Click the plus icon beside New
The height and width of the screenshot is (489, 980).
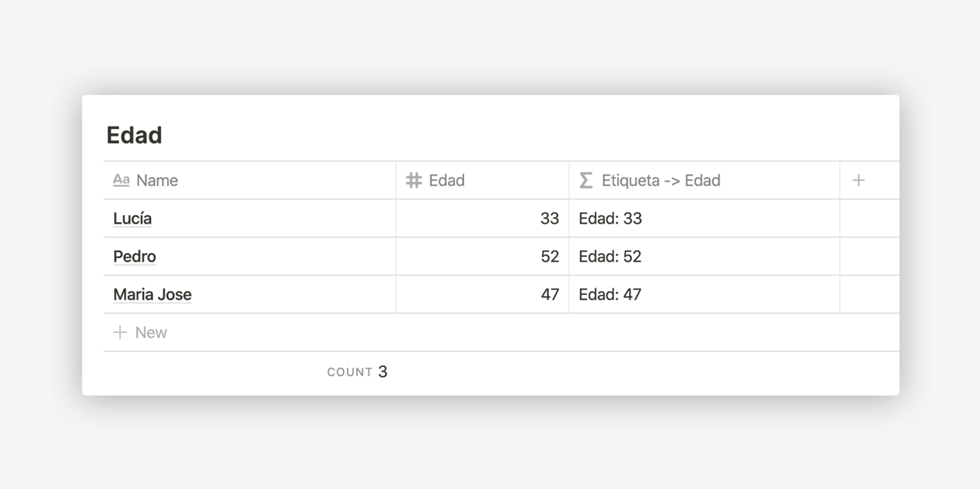click(120, 332)
